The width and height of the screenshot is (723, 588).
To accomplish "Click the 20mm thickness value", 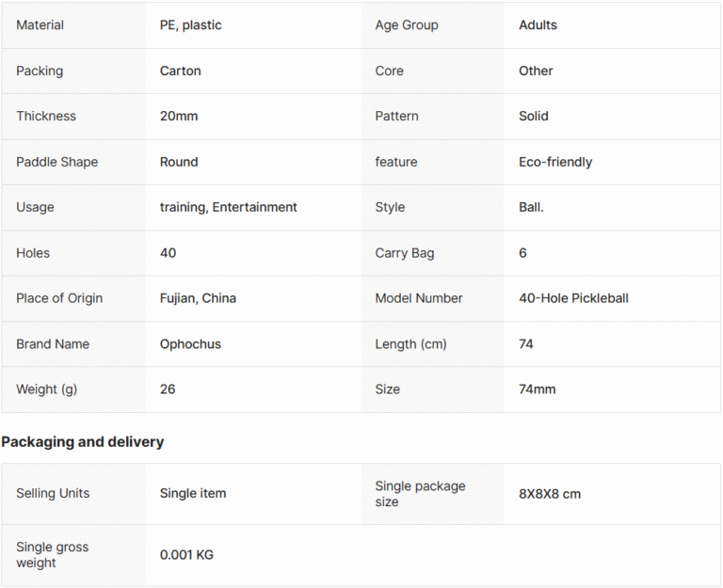I will 179,116.
